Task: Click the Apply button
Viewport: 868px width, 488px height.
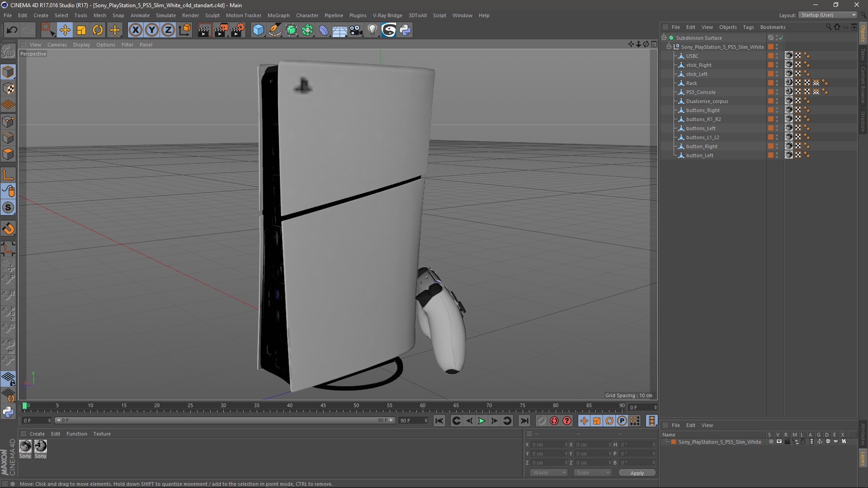Action: click(x=637, y=473)
